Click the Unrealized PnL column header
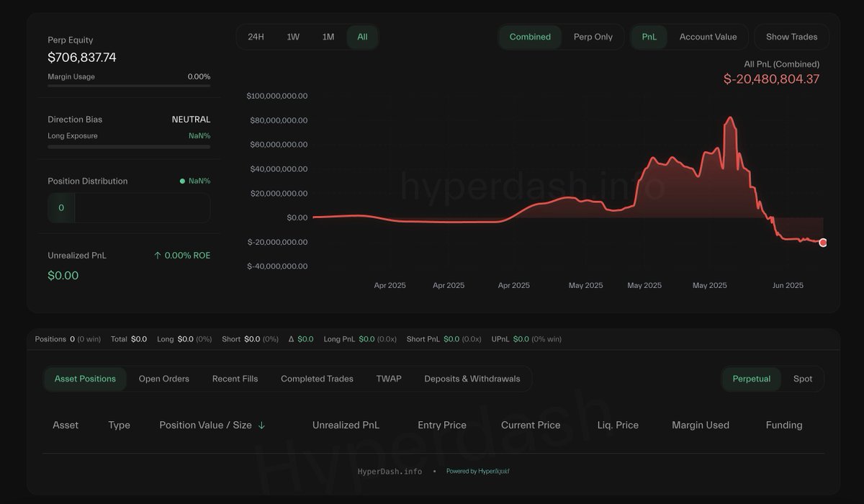 pyautogui.click(x=346, y=426)
